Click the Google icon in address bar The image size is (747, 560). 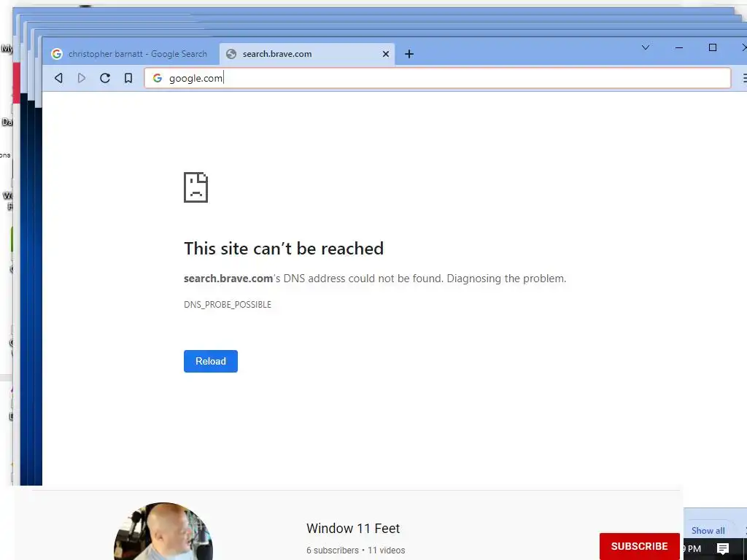click(x=158, y=78)
